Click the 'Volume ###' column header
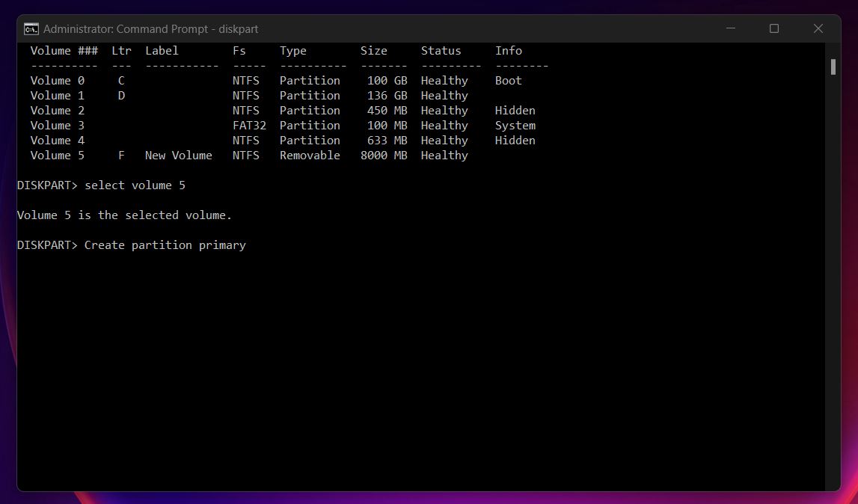The image size is (858, 504). (x=64, y=51)
